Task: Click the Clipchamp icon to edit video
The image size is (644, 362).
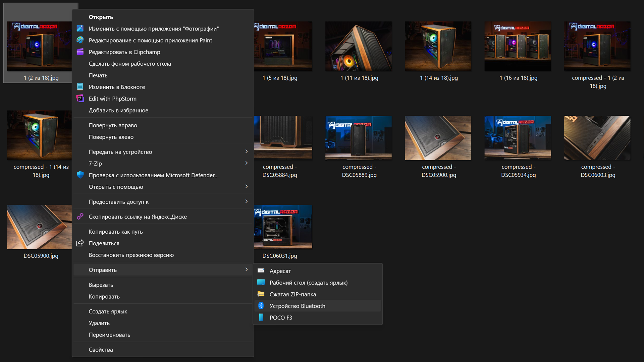Action: [x=80, y=52]
